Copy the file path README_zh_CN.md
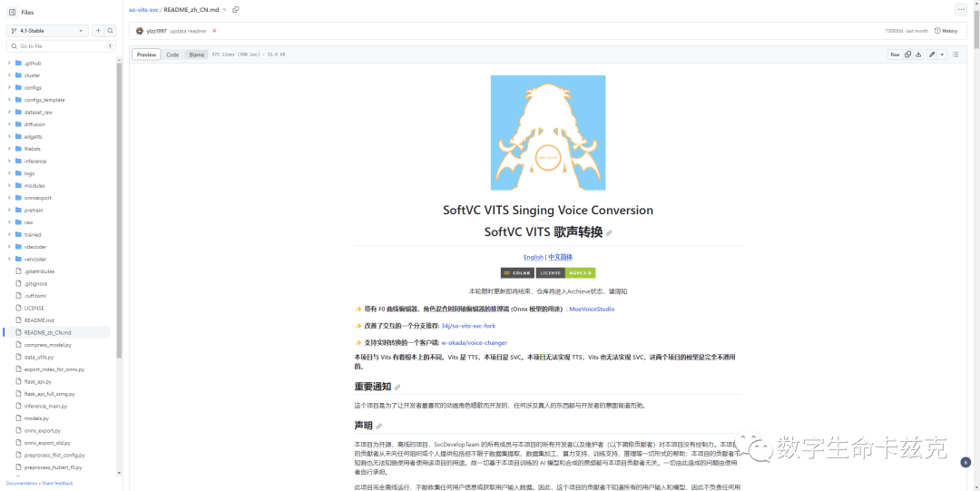This screenshot has height=491, width=980. tap(236, 9)
